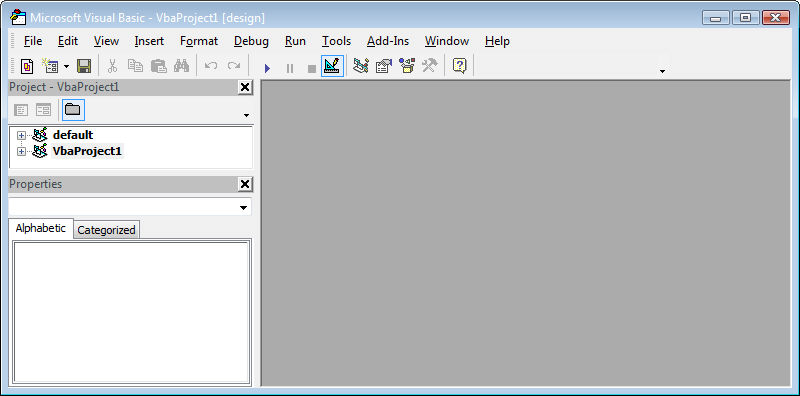Viewport: 800px width, 396px height.
Task: Click the View Object icon in Project panel
Action: click(43, 110)
